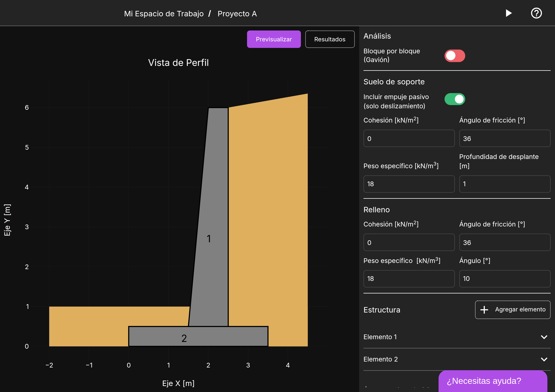Disable the Incluir empuje pasivo toggle
Screen dimensions: 555x392
pyautogui.click(x=455, y=99)
